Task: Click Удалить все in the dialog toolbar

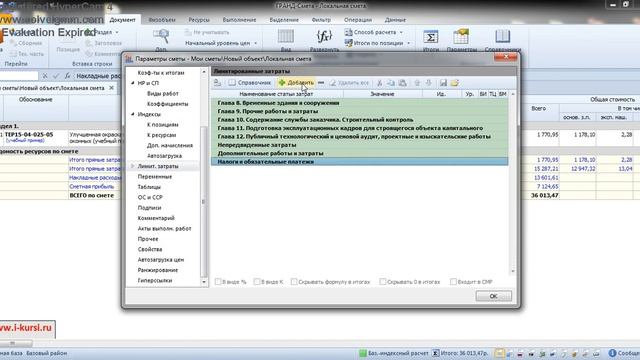Action: 349,83
